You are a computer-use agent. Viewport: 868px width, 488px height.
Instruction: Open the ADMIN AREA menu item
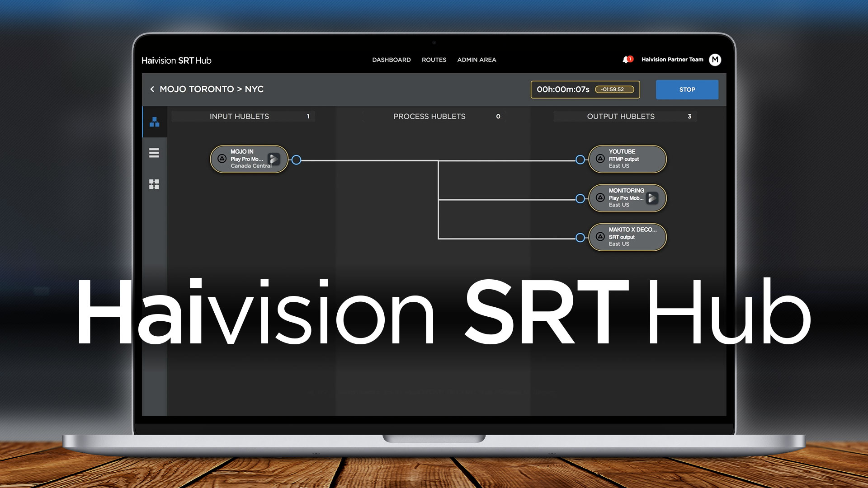476,60
